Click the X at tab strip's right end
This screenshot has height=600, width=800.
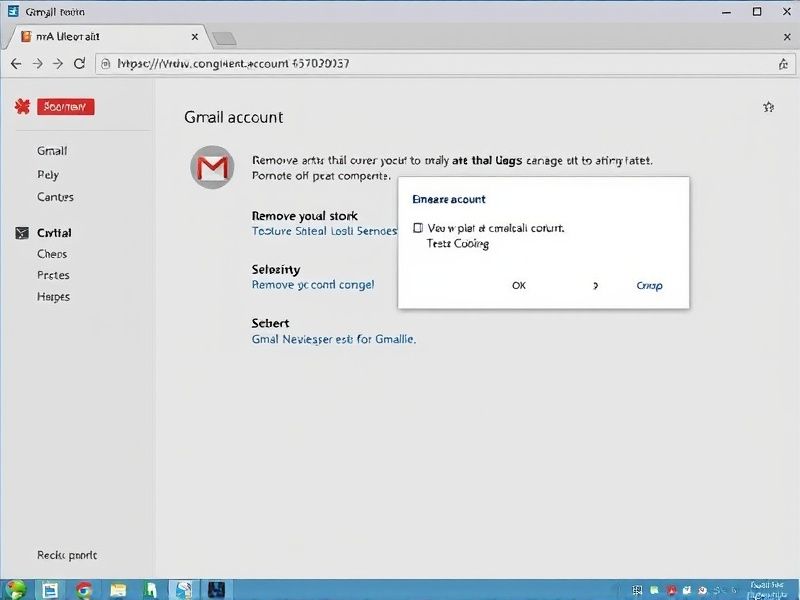[x=787, y=37]
